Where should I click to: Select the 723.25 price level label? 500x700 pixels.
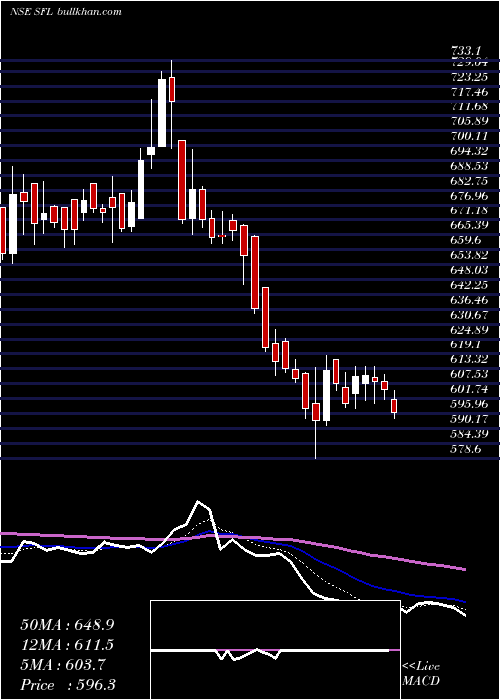468,77
